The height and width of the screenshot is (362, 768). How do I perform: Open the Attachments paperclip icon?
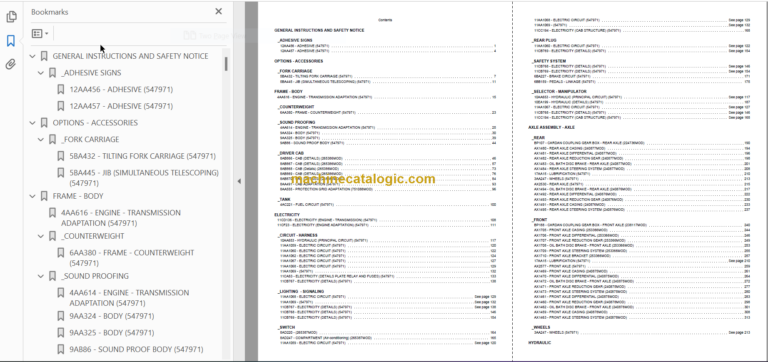click(x=11, y=64)
